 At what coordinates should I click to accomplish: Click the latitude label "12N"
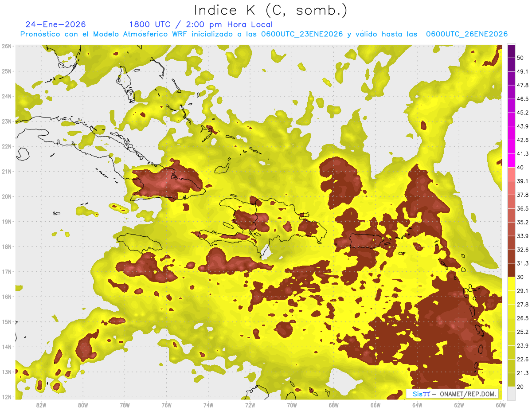7,397
